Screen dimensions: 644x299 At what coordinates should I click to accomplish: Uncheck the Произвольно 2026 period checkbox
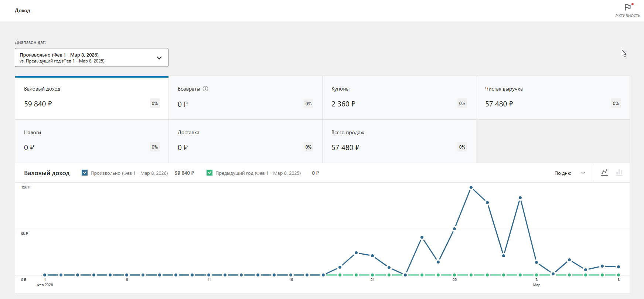[85, 173]
